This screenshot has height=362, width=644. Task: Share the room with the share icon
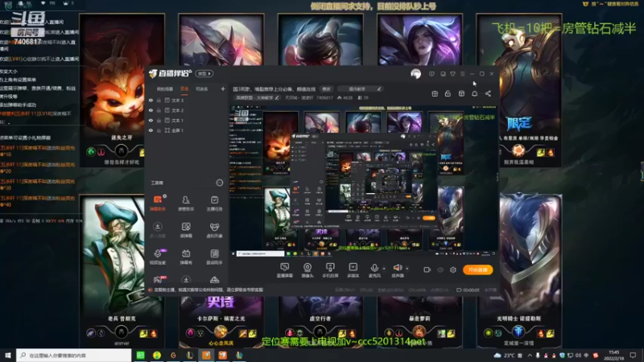(x=488, y=93)
